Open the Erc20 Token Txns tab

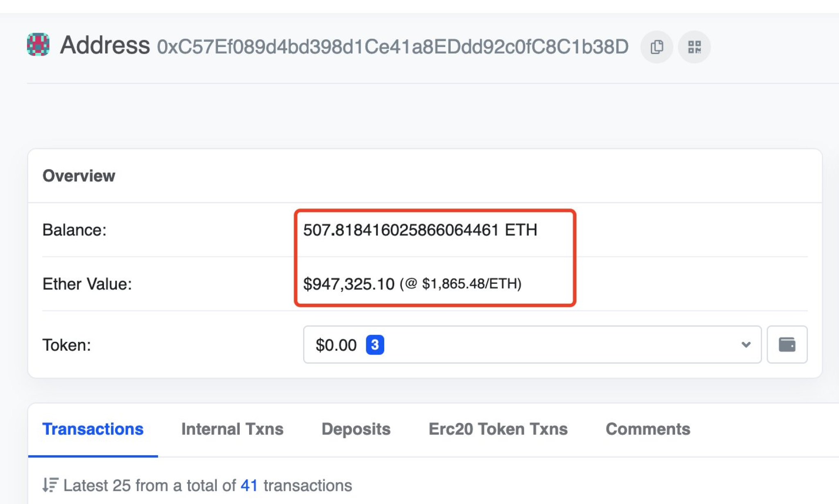(x=498, y=429)
